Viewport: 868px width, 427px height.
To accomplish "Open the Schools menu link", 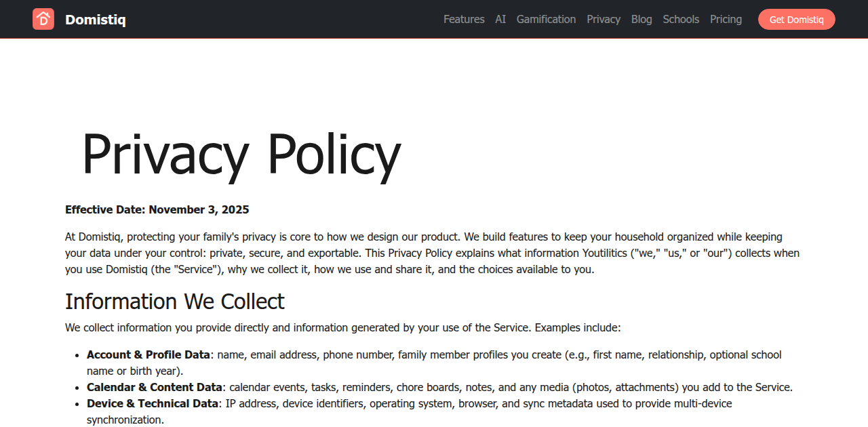I will coord(681,19).
